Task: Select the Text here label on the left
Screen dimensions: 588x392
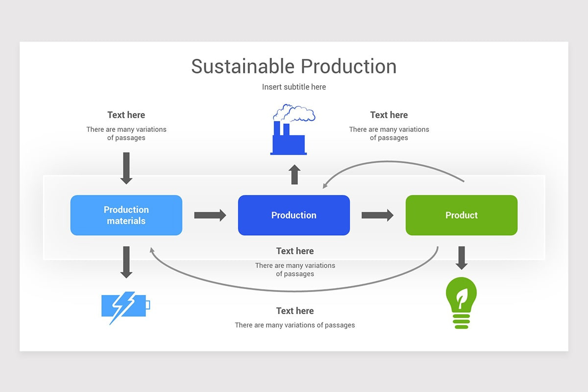Action: pyautogui.click(x=126, y=115)
